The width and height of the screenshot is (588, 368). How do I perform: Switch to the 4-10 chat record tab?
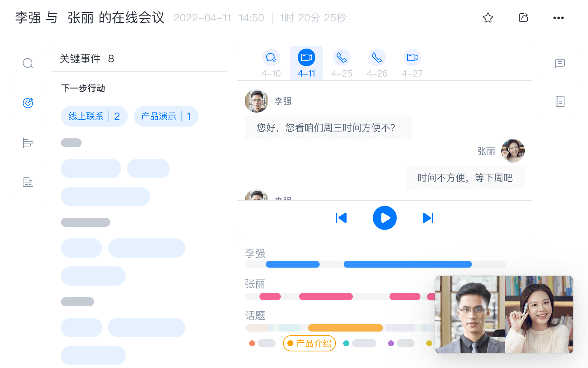point(271,63)
